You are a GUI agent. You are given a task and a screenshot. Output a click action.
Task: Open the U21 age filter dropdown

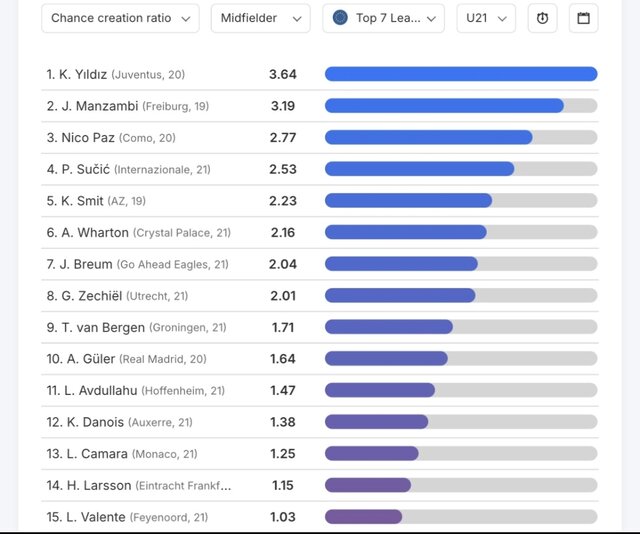click(x=486, y=18)
